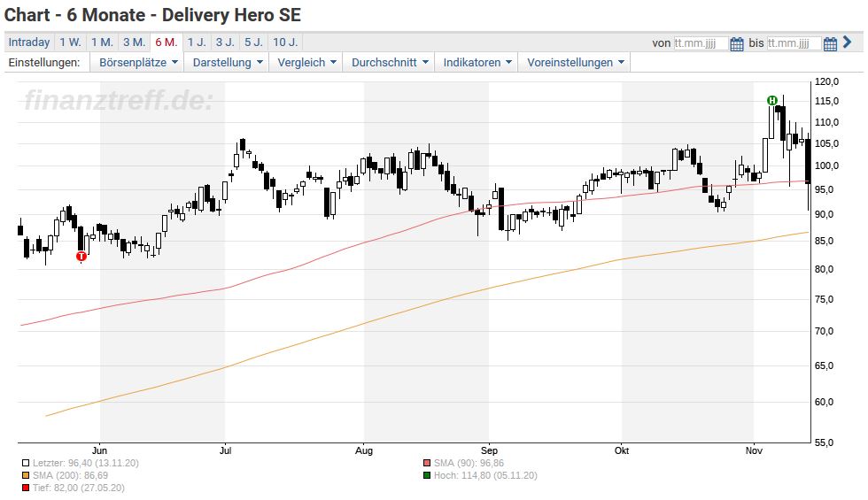Click the 'Okt' x-axis label
868x500 pixels.
click(622, 450)
